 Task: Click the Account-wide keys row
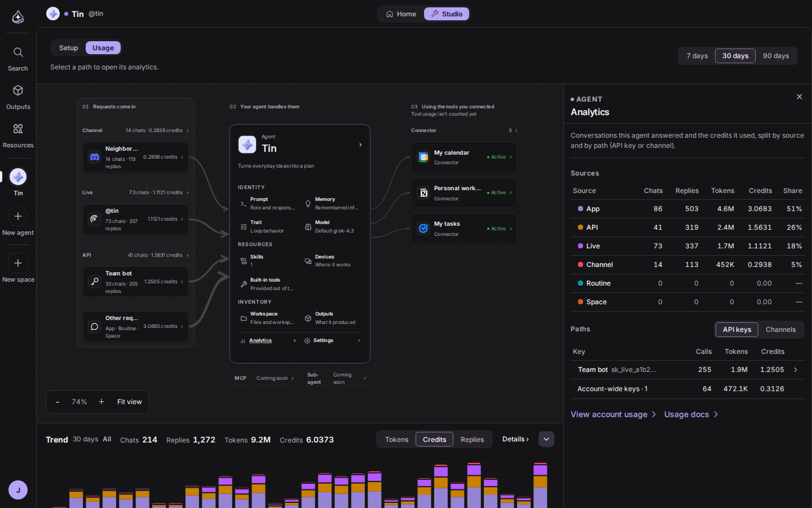(687, 389)
